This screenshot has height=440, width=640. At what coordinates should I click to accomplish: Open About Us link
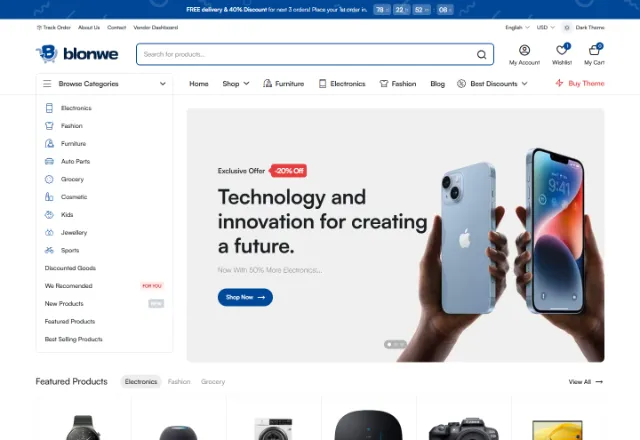point(89,27)
